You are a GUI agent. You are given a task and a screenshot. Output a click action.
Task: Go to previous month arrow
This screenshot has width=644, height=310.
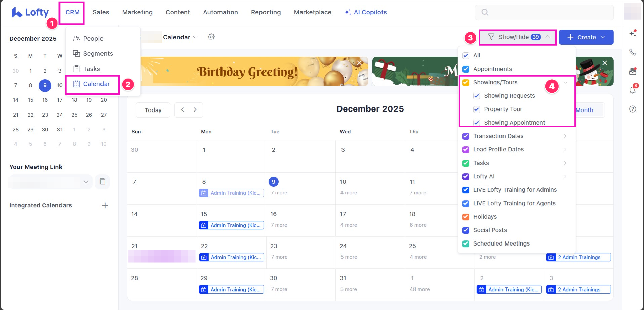pos(183,110)
